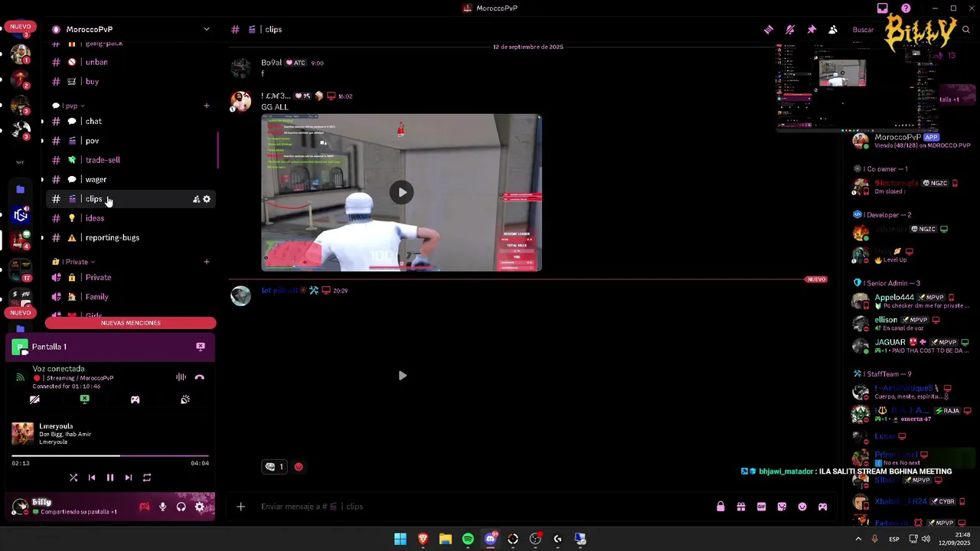Toggle noise suppression waveform icon
This screenshot has width=980, height=551.
coord(181,377)
